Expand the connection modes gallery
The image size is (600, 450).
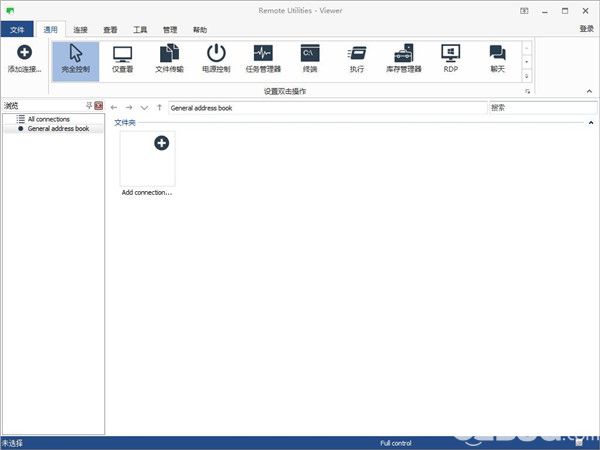(x=527, y=76)
